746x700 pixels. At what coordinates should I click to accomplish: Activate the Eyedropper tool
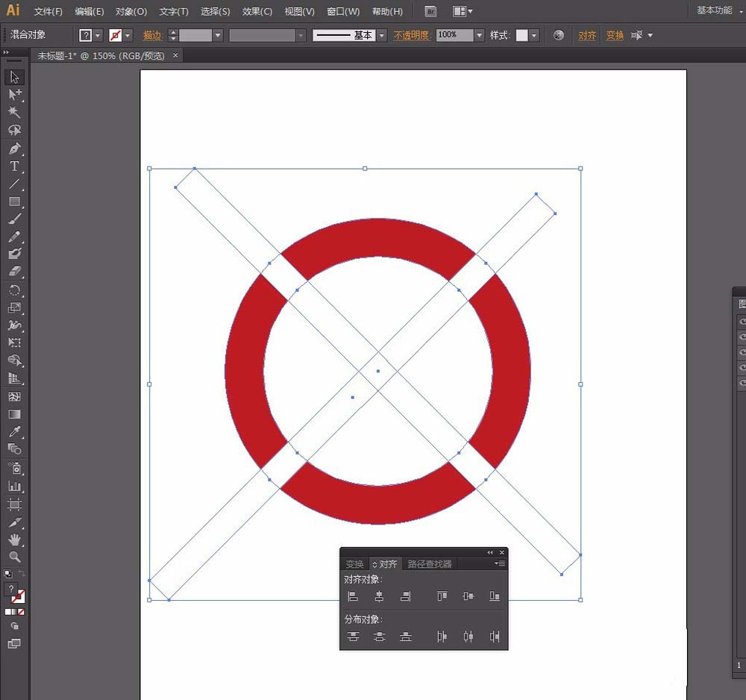pyautogui.click(x=14, y=432)
